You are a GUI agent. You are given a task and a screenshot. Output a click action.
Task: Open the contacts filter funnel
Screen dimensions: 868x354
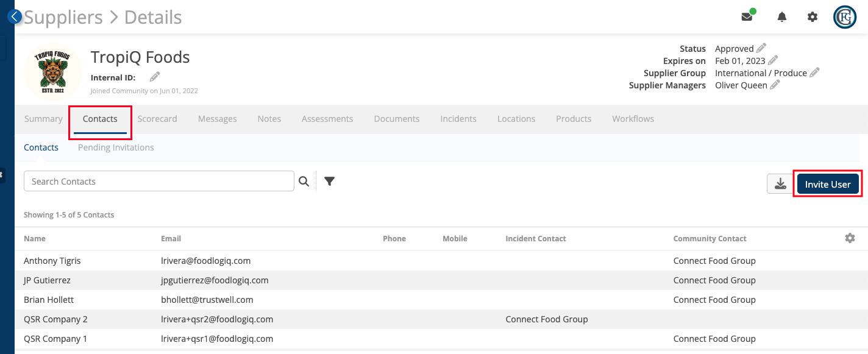point(329,181)
